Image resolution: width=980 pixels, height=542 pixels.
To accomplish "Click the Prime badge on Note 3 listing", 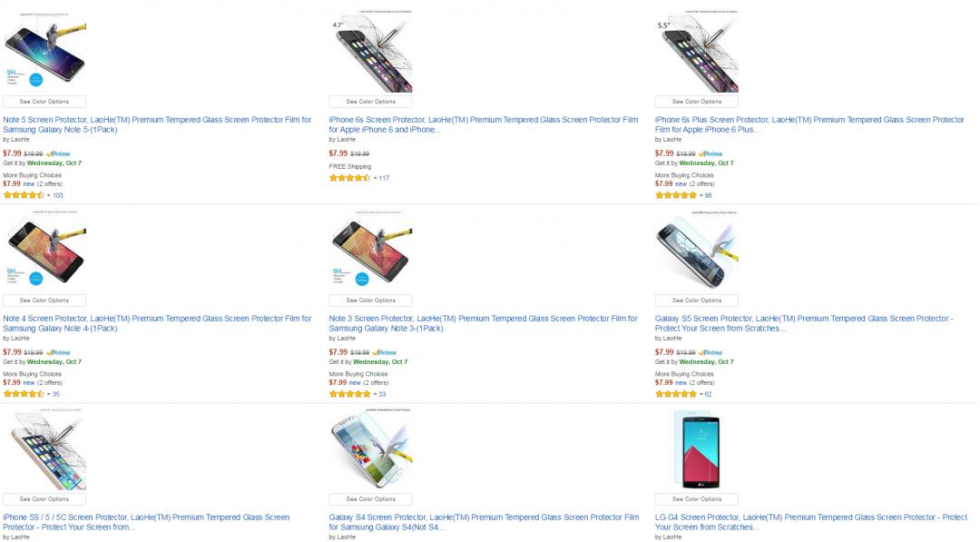I will pos(385,352).
